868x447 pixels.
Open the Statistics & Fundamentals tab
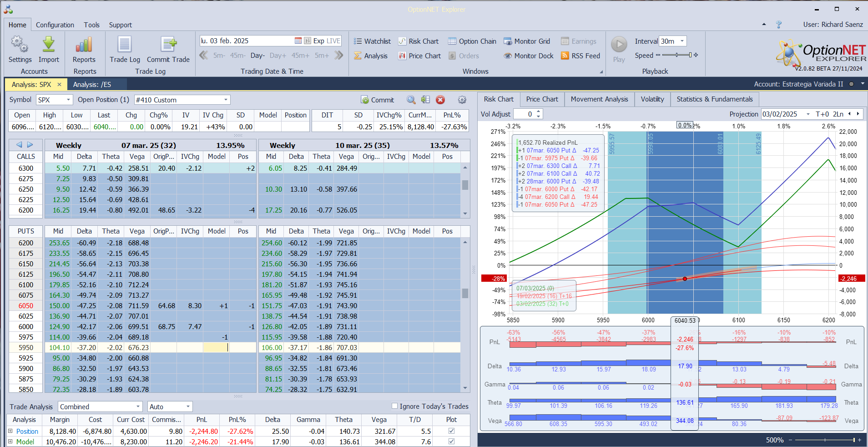(715, 99)
